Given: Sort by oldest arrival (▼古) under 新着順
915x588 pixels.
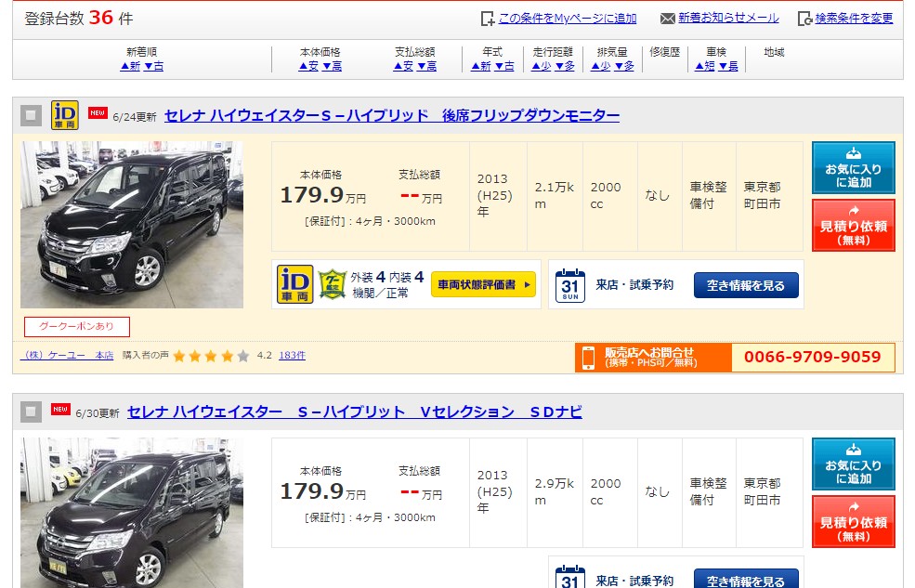Looking at the screenshot, I should 153,66.
